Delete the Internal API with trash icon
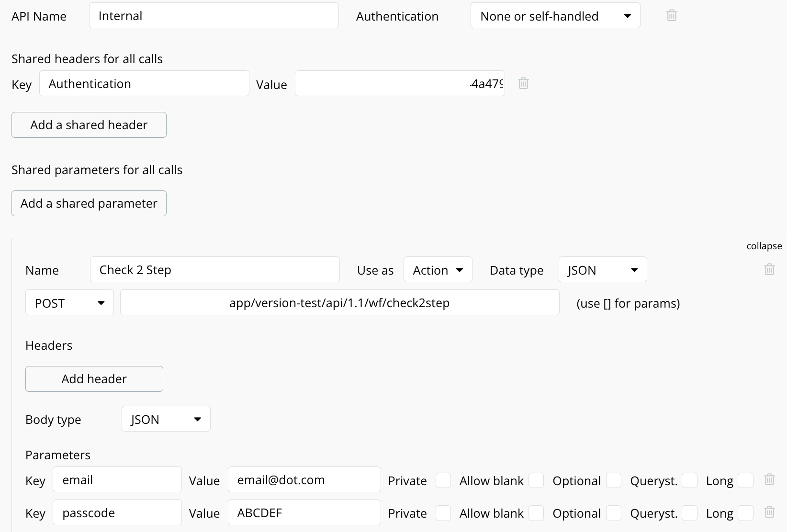 coord(672,15)
